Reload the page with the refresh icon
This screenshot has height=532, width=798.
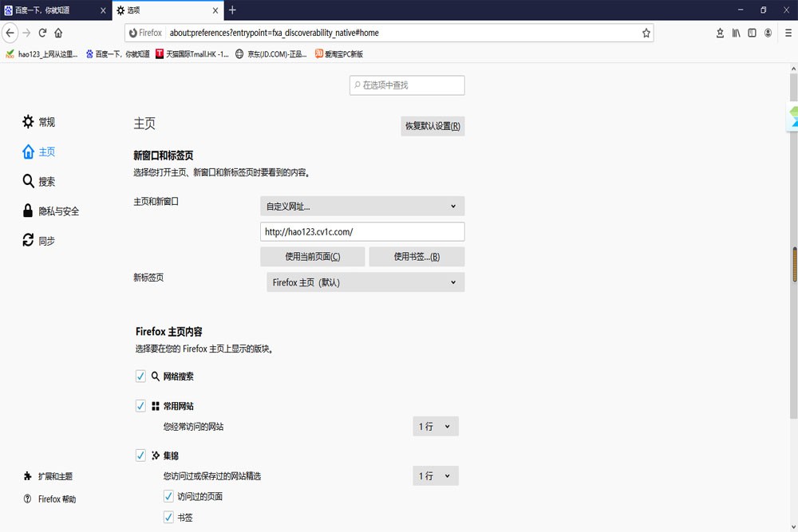pyautogui.click(x=43, y=33)
